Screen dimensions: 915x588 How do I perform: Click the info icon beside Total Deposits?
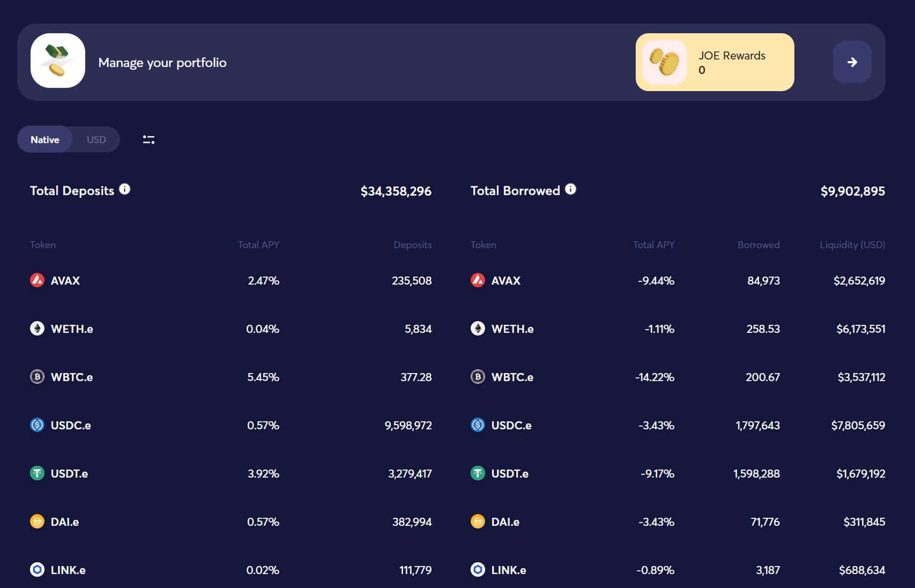coord(124,189)
